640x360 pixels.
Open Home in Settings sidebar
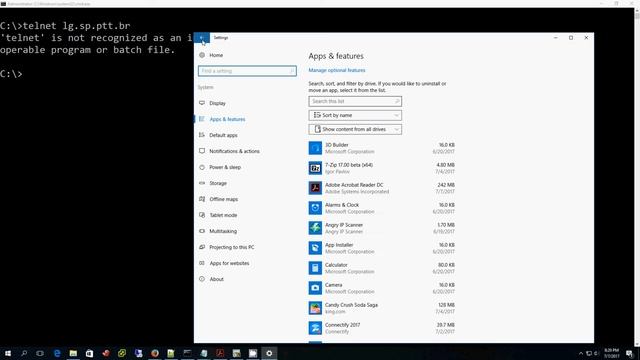[216, 55]
